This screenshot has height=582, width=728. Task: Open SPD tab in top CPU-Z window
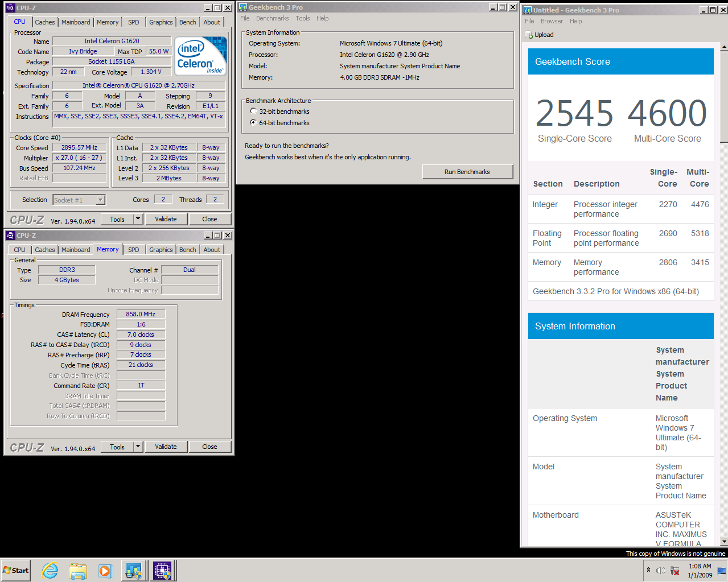[134, 22]
